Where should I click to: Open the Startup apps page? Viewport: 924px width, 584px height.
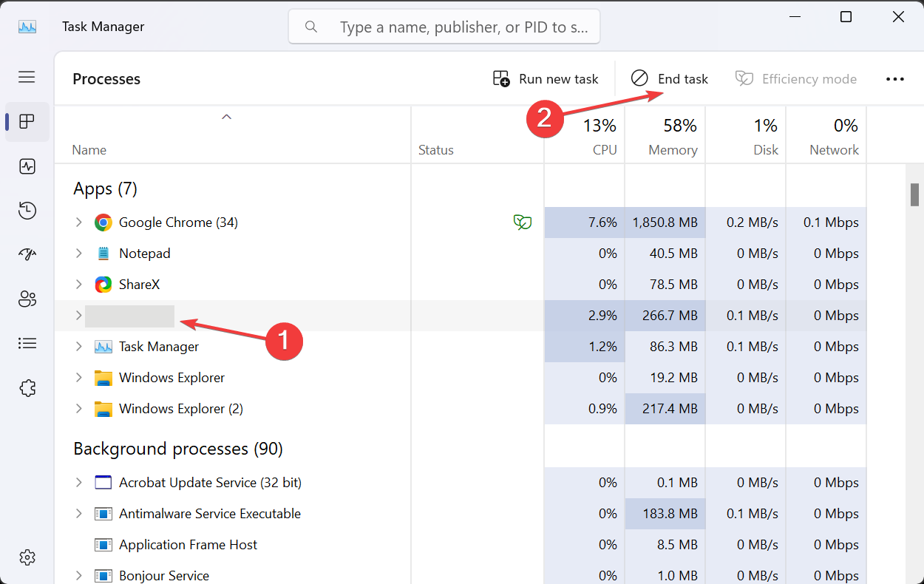click(27, 255)
